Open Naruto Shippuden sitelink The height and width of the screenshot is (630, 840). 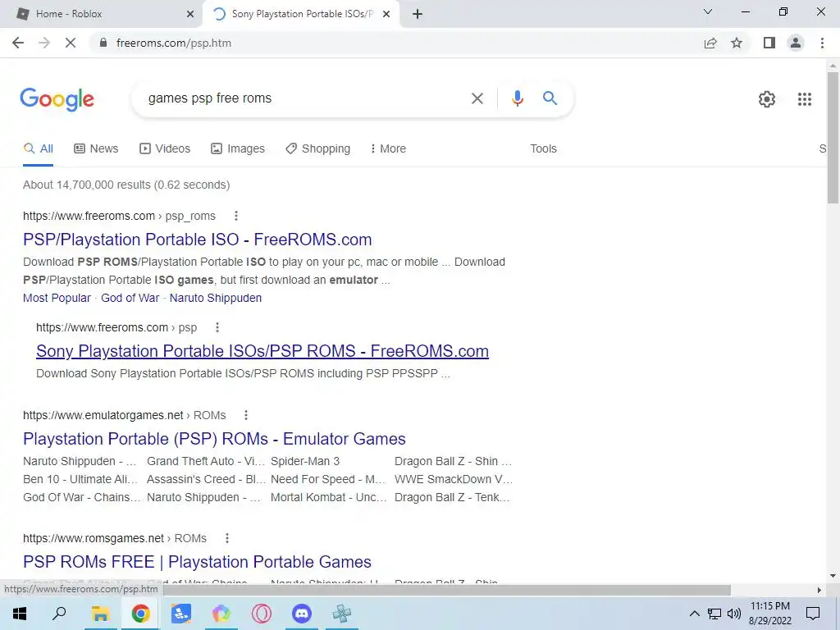[x=216, y=298]
